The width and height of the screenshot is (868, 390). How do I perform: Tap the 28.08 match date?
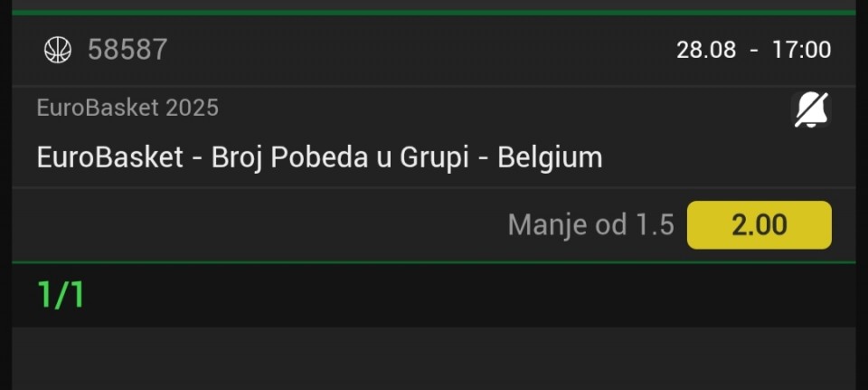point(706,50)
